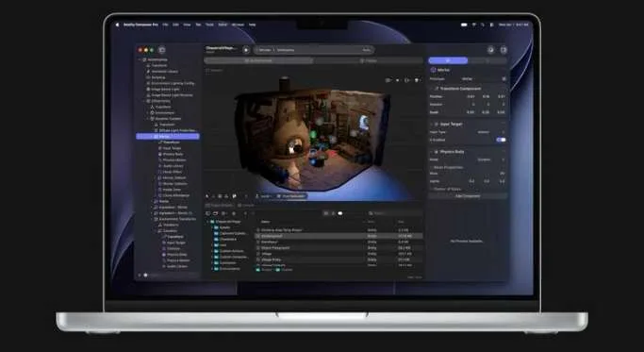Click the battery icon in menu bar
This screenshot has width=644, height=352.
point(464,25)
